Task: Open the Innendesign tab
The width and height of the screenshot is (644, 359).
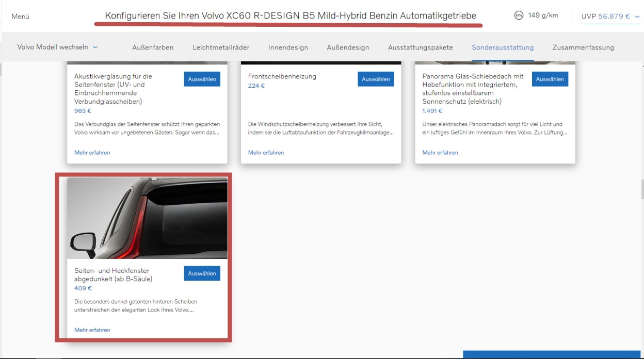Action: pos(288,47)
